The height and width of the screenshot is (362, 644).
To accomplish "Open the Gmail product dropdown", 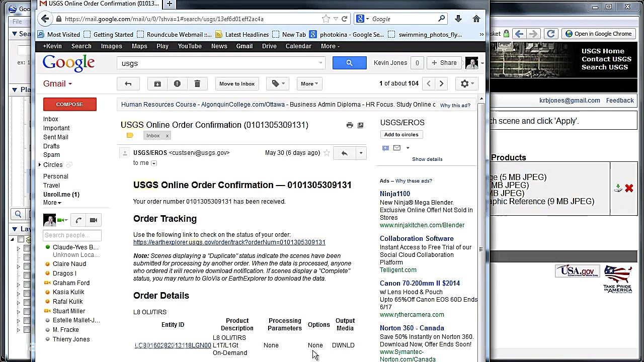I will (57, 84).
